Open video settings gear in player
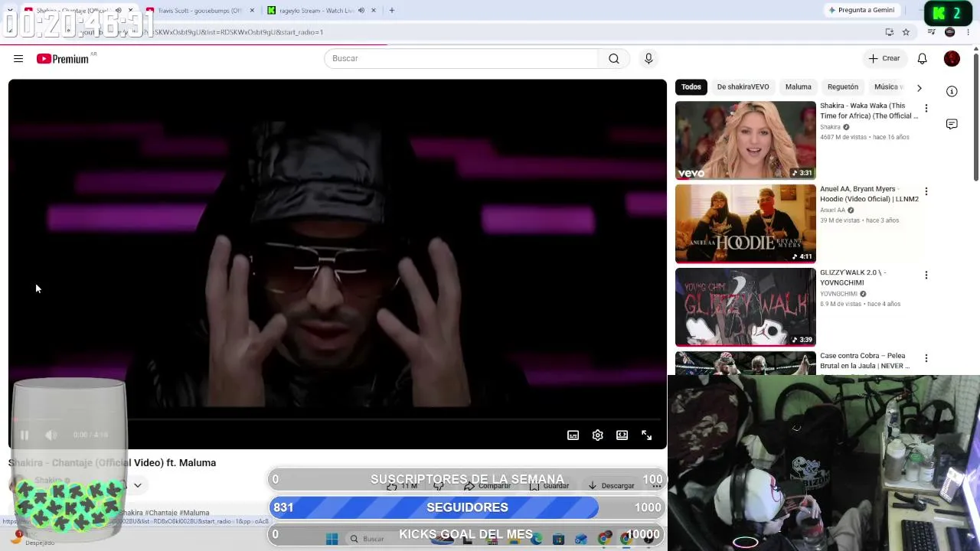 (x=598, y=435)
